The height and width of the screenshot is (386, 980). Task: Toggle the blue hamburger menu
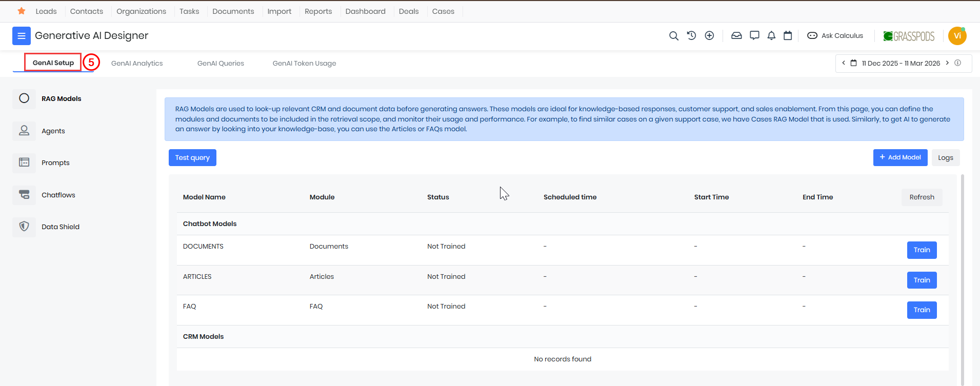coord(22,36)
